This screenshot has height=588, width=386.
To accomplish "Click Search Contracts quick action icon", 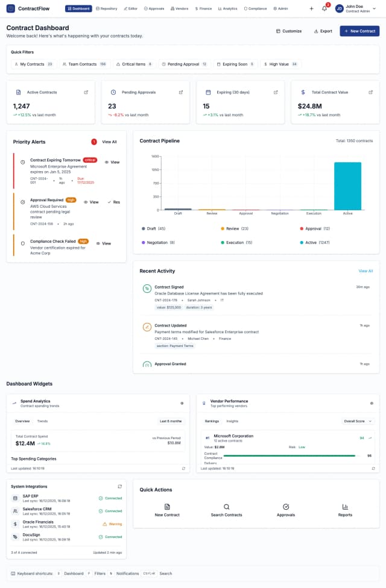I will tap(227, 507).
